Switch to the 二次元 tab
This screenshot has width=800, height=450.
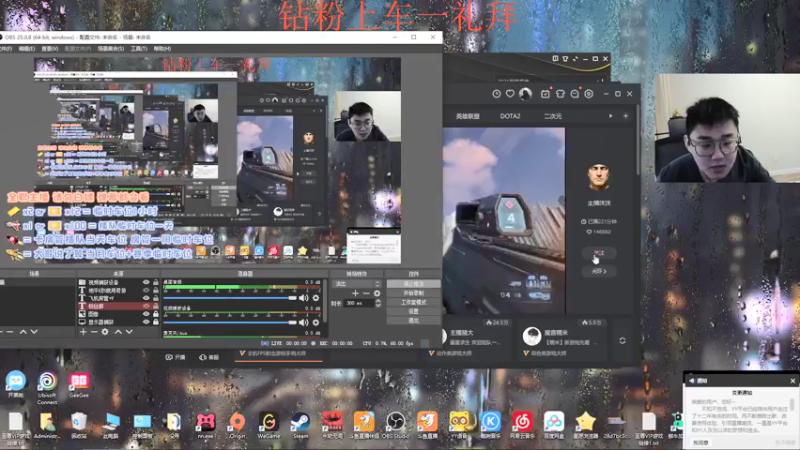point(553,116)
